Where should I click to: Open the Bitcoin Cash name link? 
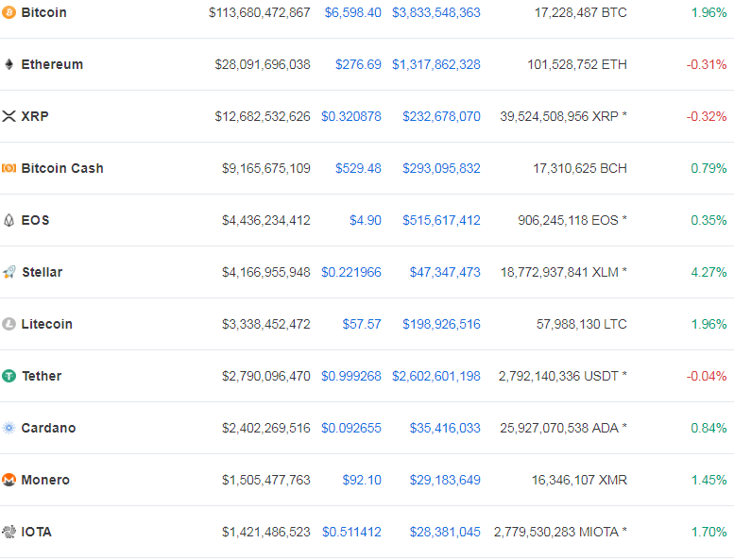click(62, 168)
